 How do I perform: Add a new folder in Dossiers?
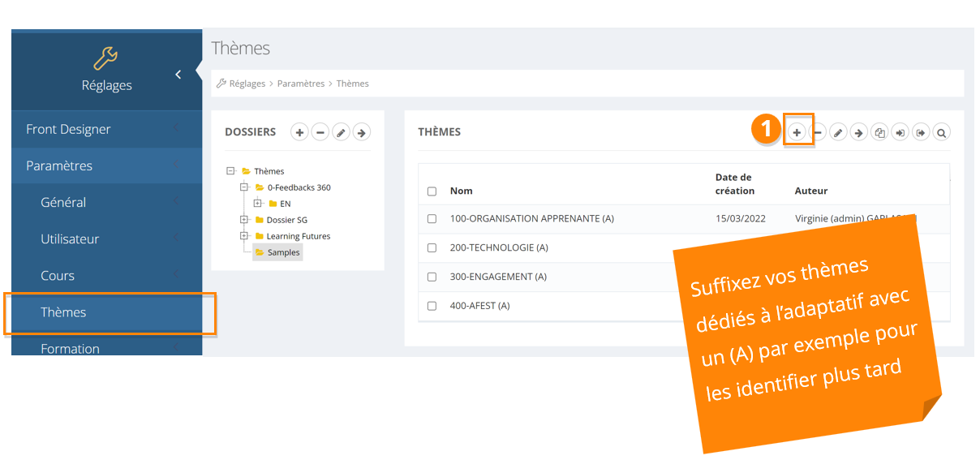[299, 132]
